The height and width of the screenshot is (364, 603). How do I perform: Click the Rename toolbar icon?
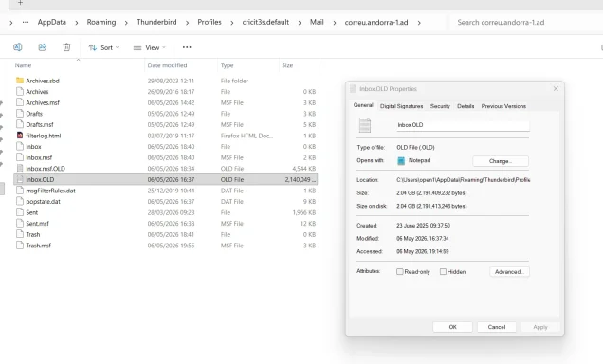18,47
